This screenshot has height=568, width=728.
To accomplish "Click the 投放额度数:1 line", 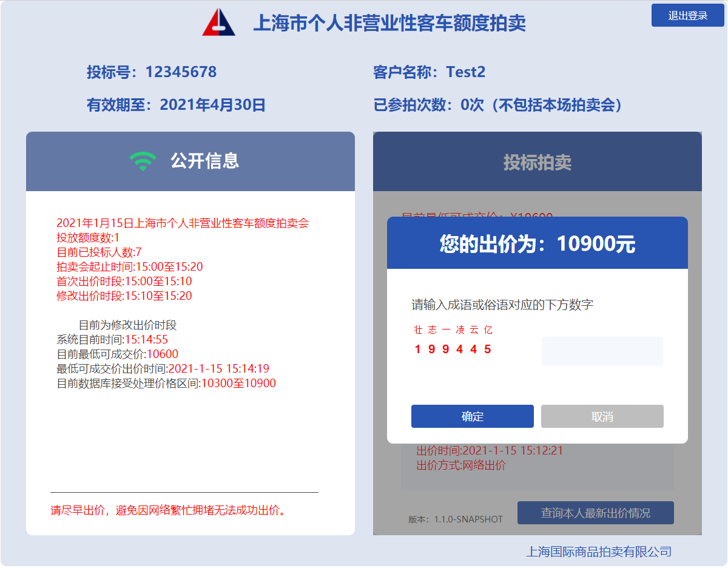I will click(88, 238).
